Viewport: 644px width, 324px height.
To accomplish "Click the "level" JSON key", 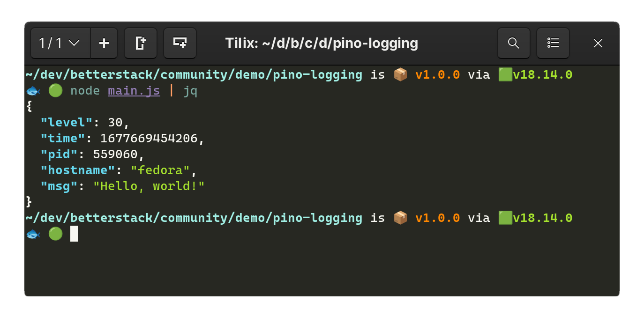I will (67, 122).
